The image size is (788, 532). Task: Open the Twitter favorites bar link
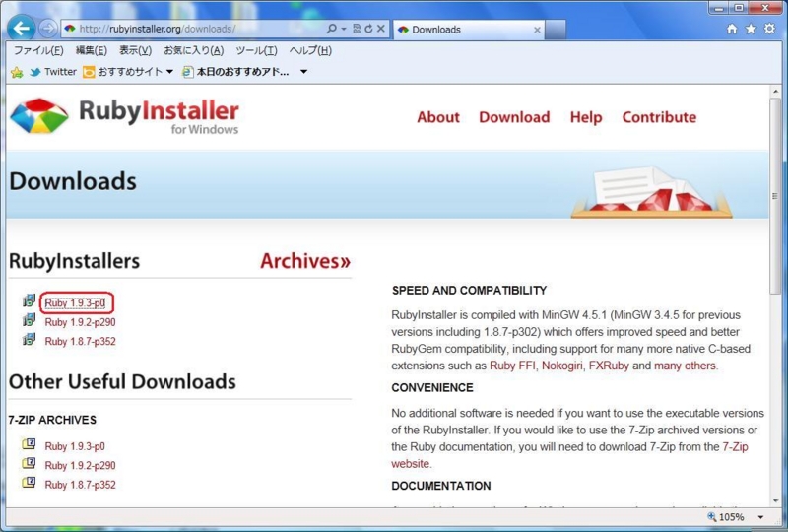coord(53,72)
